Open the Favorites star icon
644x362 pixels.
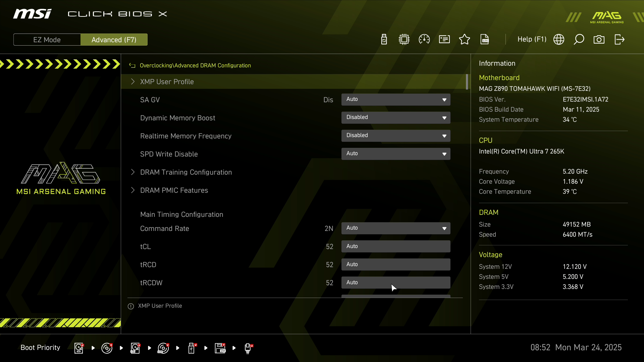coord(465,40)
